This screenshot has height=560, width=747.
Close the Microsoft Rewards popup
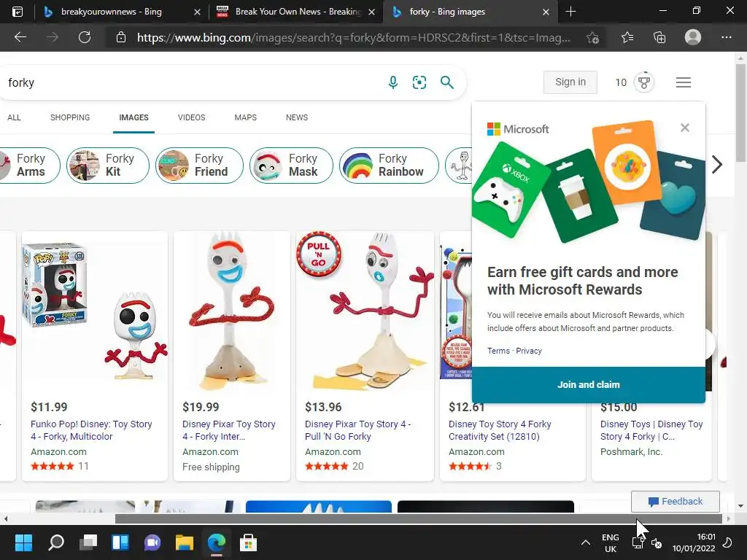click(x=684, y=128)
